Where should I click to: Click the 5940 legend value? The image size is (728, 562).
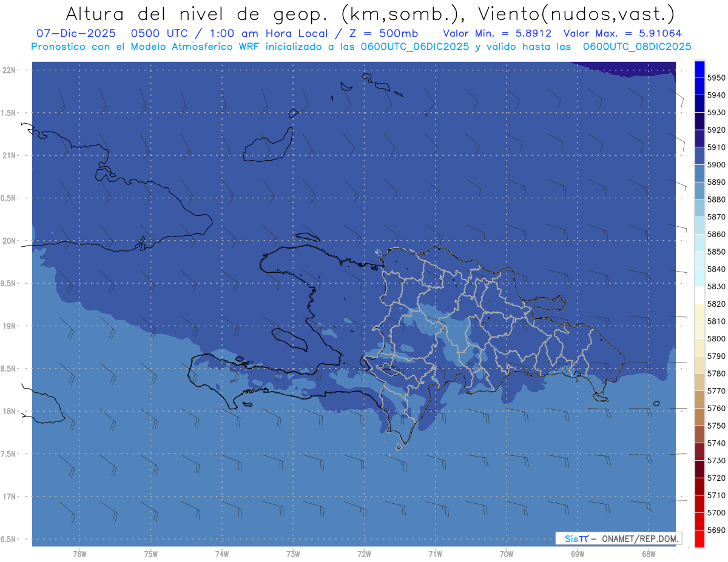(716, 95)
